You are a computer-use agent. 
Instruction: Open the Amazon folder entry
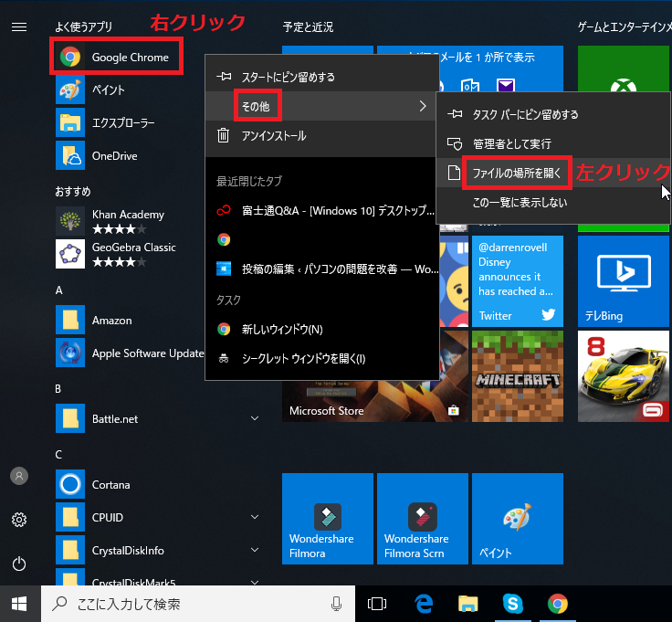tap(112, 321)
